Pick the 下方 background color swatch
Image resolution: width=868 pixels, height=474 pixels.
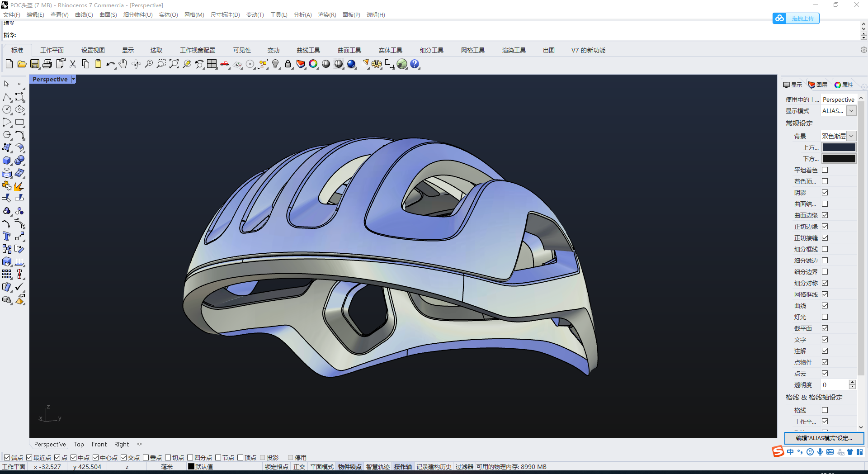[x=839, y=158]
